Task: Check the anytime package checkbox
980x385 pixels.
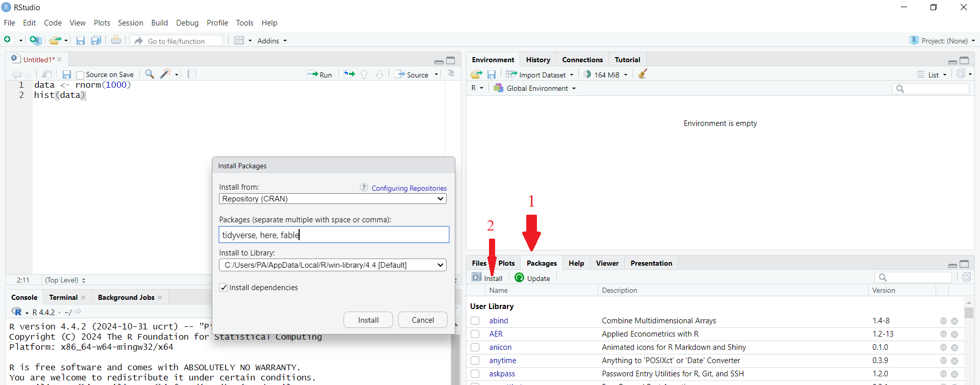Action: coord(475,361)
